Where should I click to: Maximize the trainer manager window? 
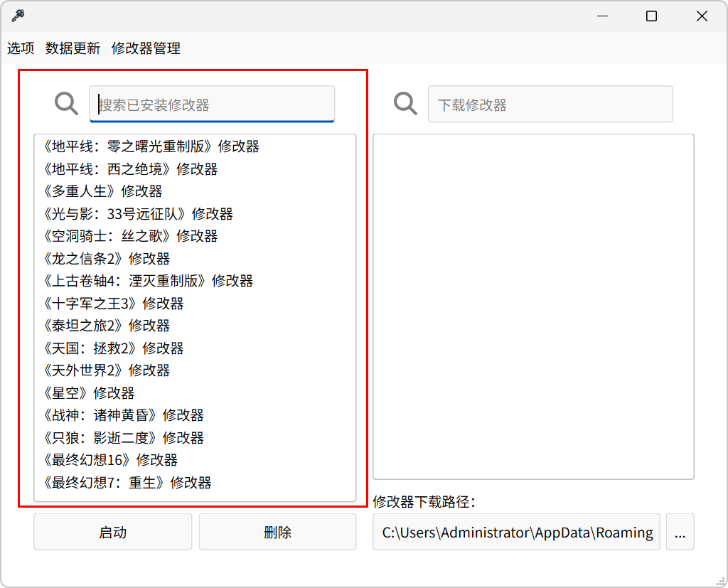[651, 16]
